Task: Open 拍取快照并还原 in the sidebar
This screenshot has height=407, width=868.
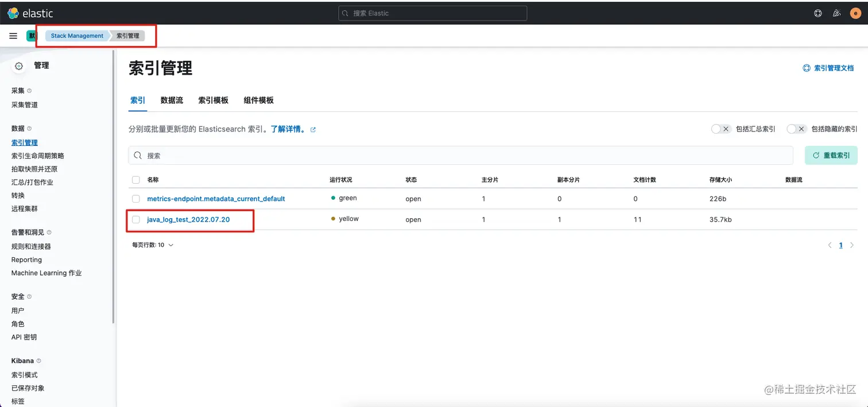Action: (x=34, y=169)
